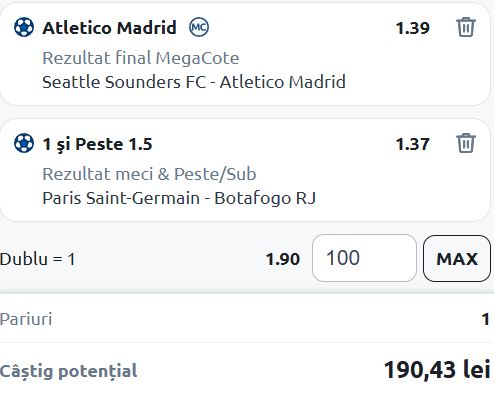Click the Câștig potențial label
This screenshot has width=494, height=397.
[x=69, y=371]
